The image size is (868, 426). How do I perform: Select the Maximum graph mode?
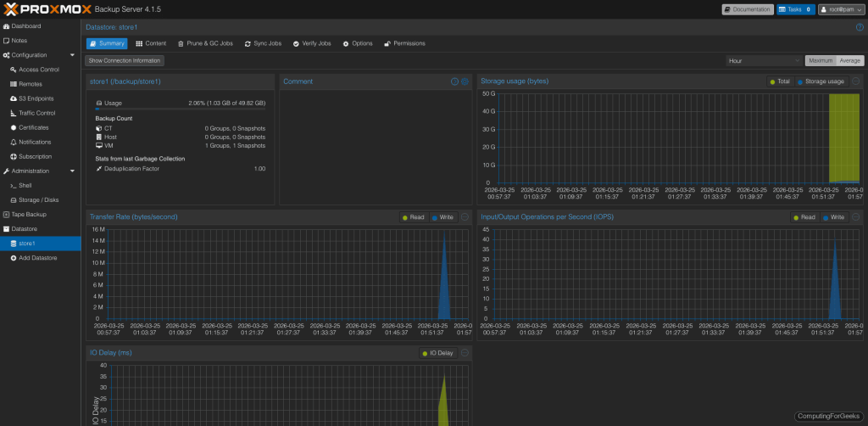click(x=821, y=61)
